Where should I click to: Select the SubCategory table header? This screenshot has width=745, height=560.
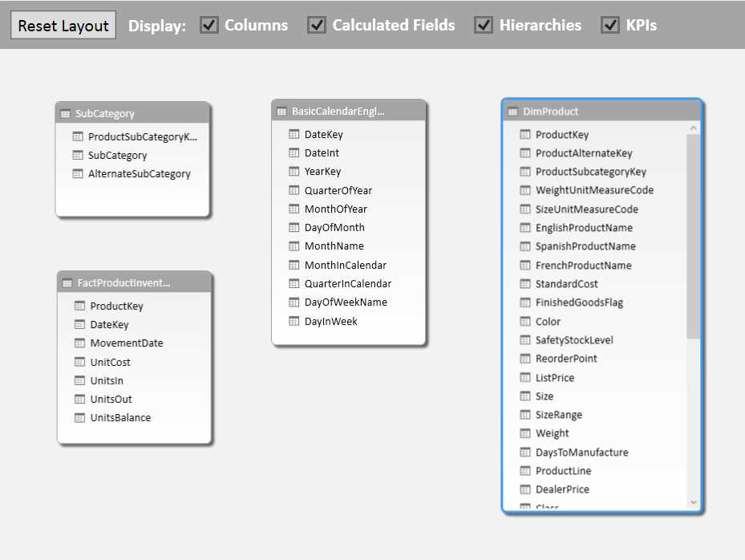click(132, 113)
